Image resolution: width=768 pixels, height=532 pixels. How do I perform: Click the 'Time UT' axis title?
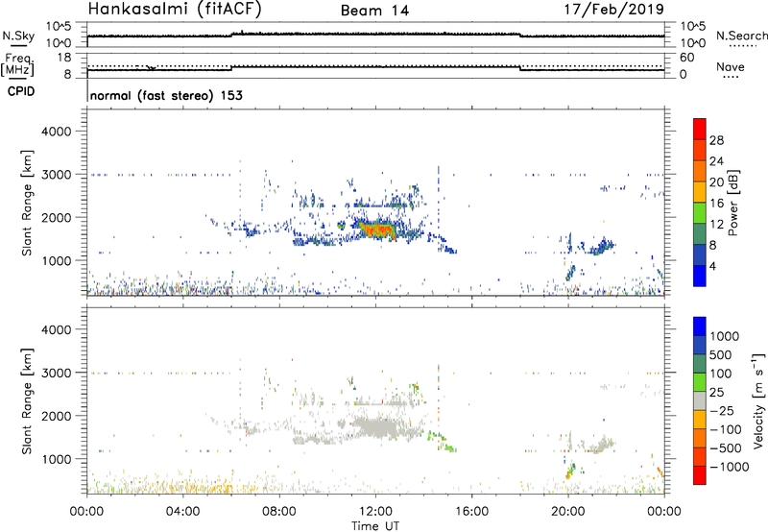pyautogui.click(x=375, y=526)
